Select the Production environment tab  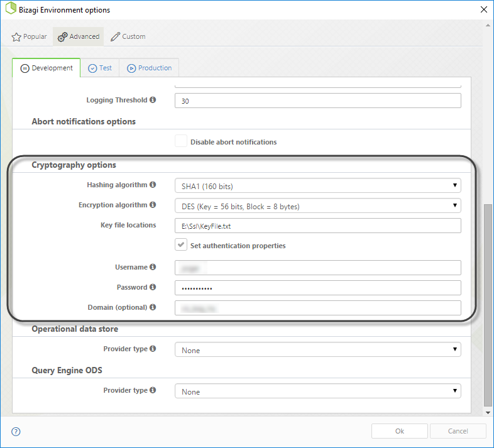149,68
